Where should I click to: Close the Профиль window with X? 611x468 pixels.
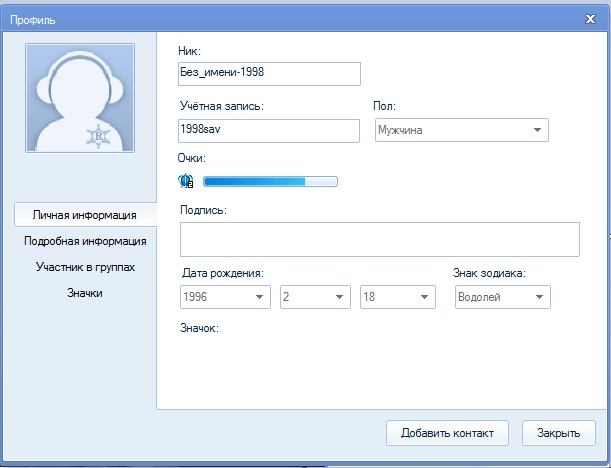pyautogui.click(x=590, y=18)
